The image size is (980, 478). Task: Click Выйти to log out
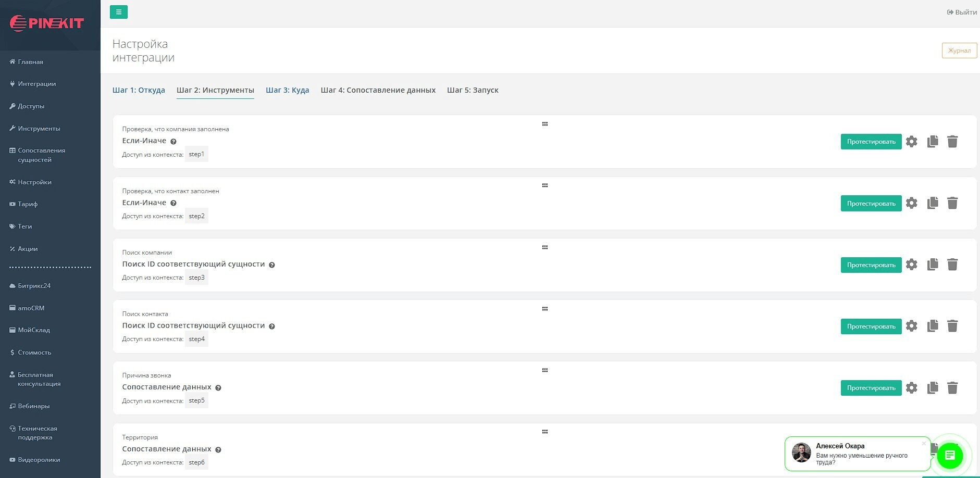coord(962,12)
